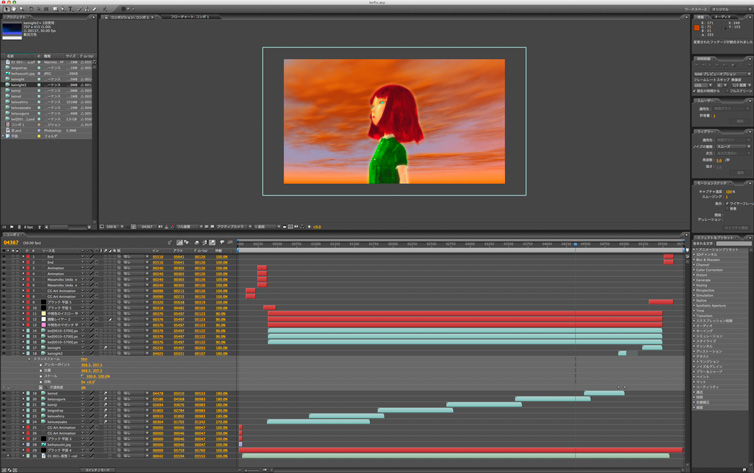Screen dimensions: 754x473
Task: Select the Rotation tool
Action: pyautogui.click(x=31, y=9)
